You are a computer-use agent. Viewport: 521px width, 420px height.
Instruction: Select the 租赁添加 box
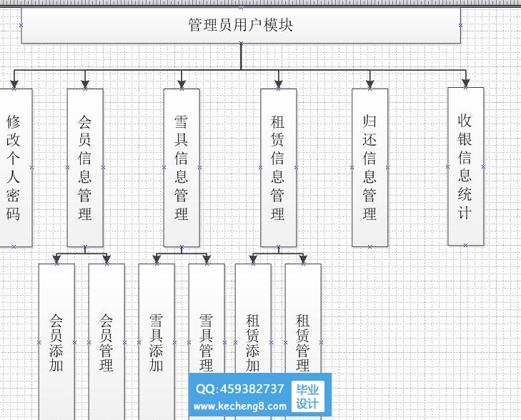[253, 318]
